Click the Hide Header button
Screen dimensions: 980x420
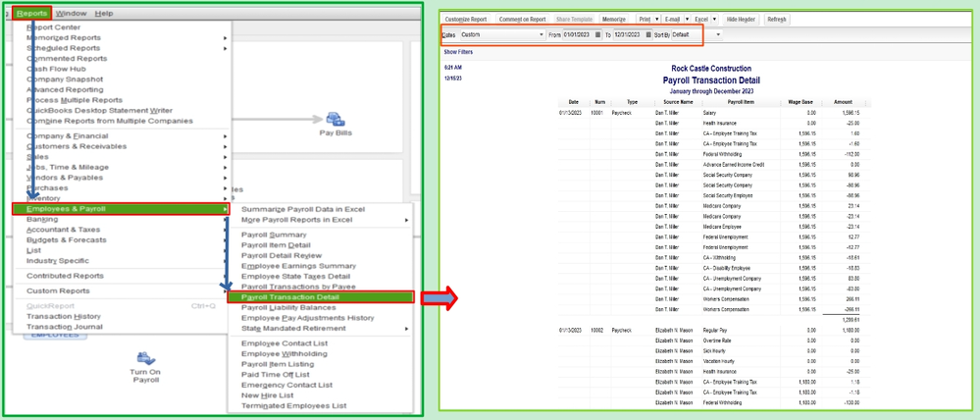click(742, 20)
